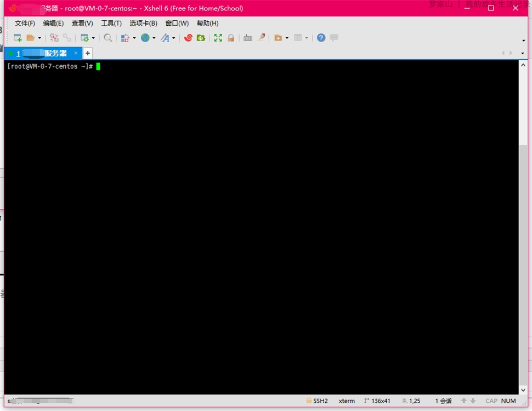This screenshot has height=411, width=532.
Task: Open the 选项卡(B) menu
Action: (143, 23)
